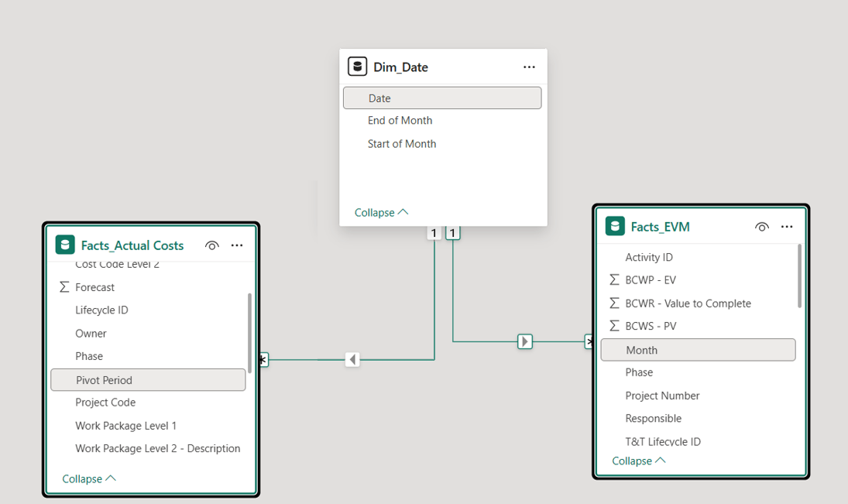Click the Dim_Date table database icon
848x504 pixels.
[x=357, y=67]
